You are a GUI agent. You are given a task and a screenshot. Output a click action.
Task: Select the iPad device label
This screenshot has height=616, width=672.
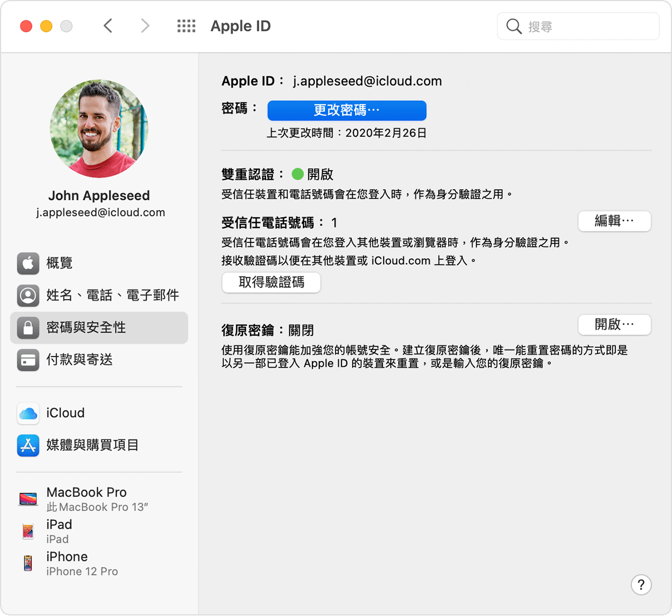59,525
